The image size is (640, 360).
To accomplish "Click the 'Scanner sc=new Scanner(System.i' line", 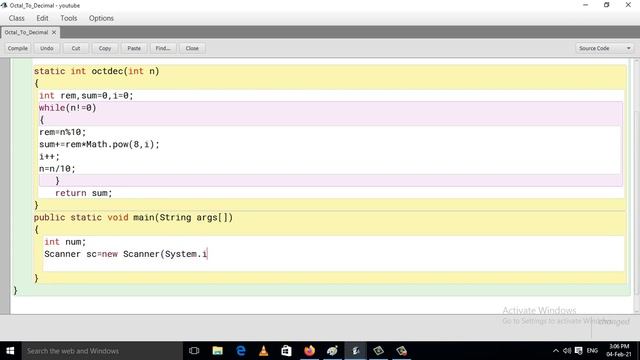I will [x=126, y=254].
